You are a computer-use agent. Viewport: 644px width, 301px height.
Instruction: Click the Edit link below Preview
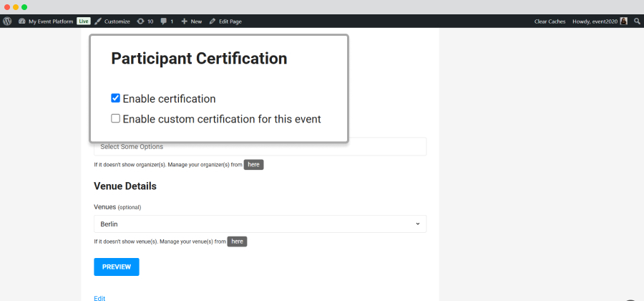click(99, 298)
